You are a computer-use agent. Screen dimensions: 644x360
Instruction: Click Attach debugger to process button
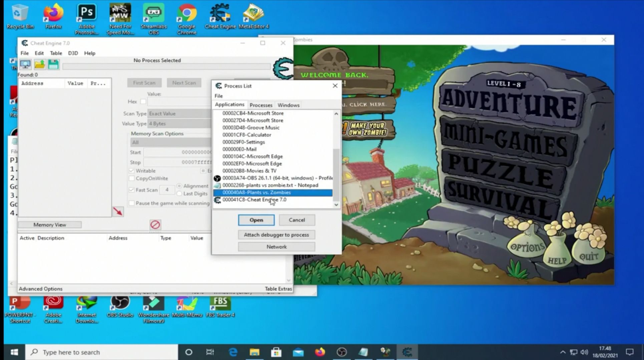coord(276,235)
